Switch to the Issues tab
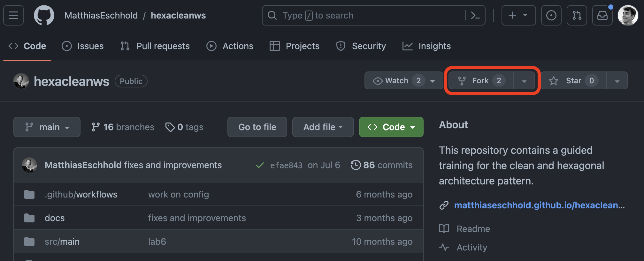644x261 pixels. 82,46
